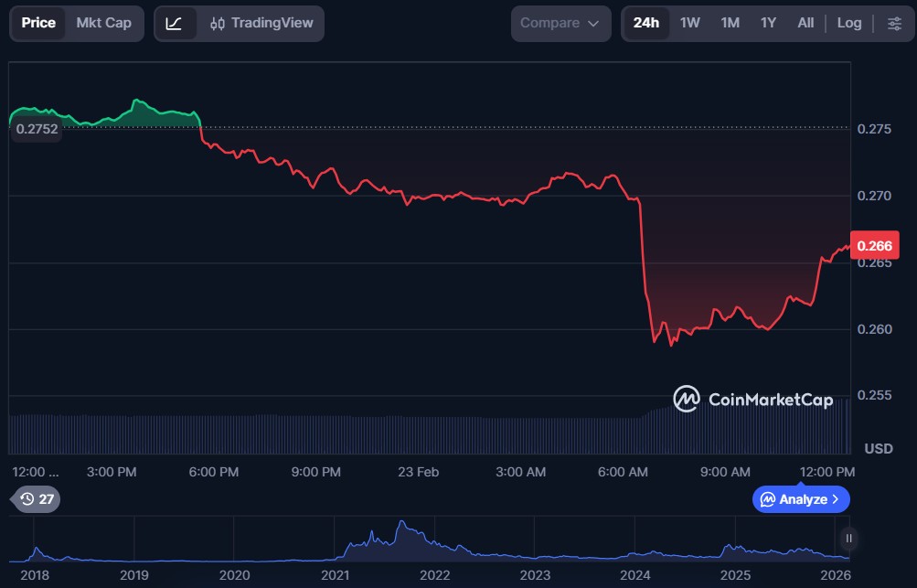Switch chart to Price view
917x588 pixels.
click(x=38, y=23)
